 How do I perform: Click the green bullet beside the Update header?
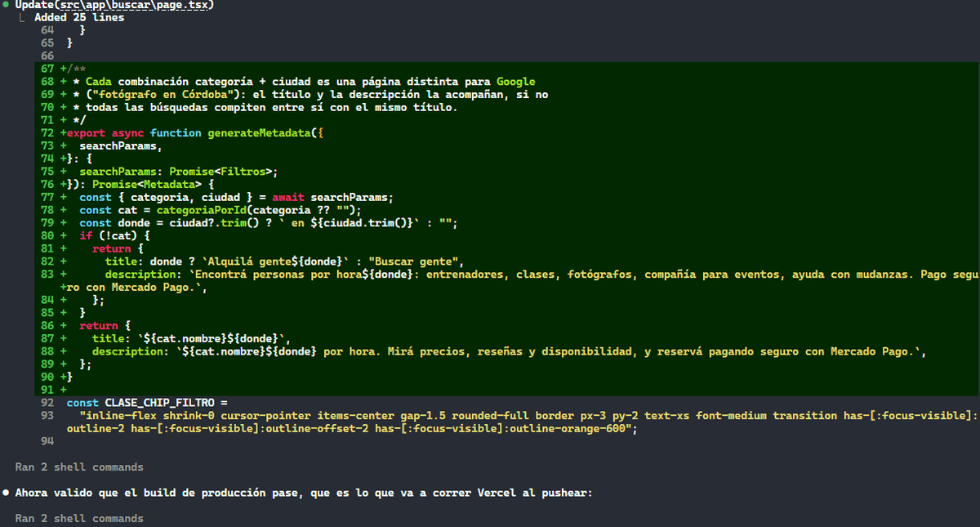click(x=6, y=6)
